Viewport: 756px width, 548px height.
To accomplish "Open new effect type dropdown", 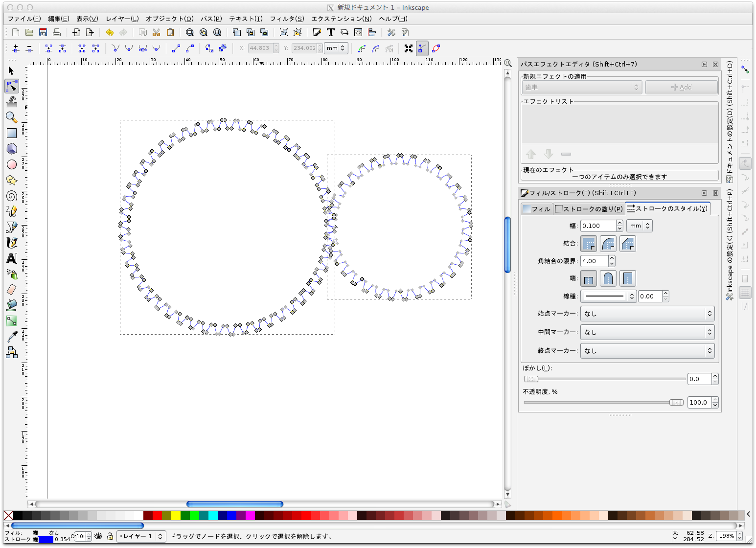I will 582,87.
